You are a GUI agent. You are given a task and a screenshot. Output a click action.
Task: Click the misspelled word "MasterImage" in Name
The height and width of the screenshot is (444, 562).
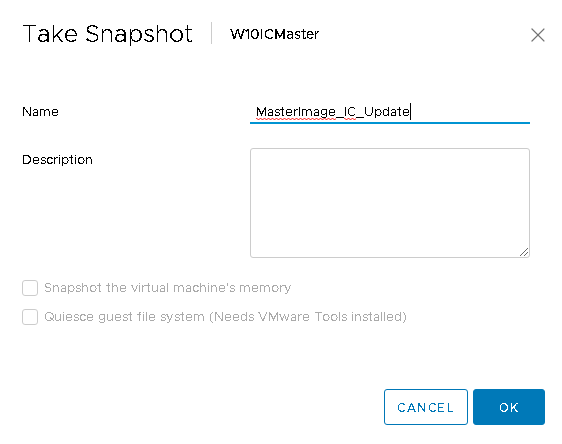pos(296,112)
